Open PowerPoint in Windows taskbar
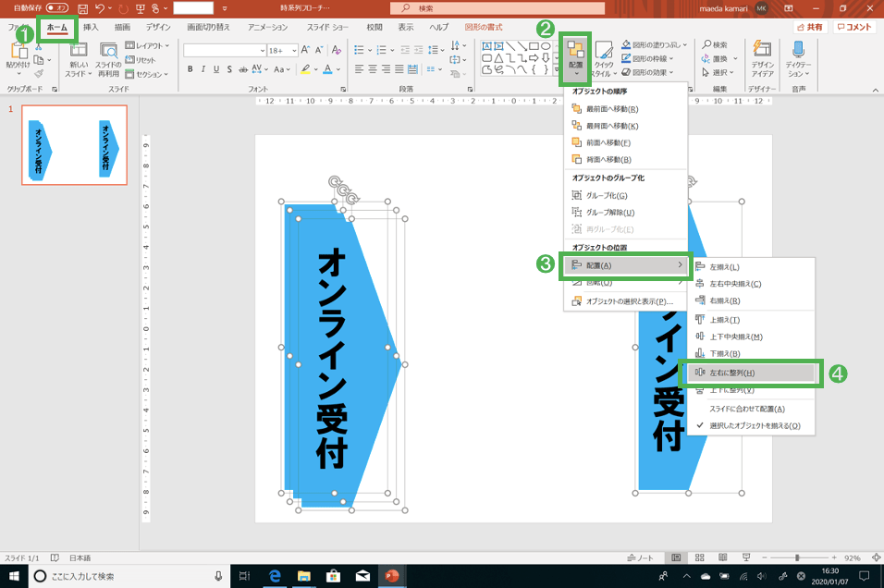The width and height of the screenshot is (884, 588). click(x=391, y=576)
